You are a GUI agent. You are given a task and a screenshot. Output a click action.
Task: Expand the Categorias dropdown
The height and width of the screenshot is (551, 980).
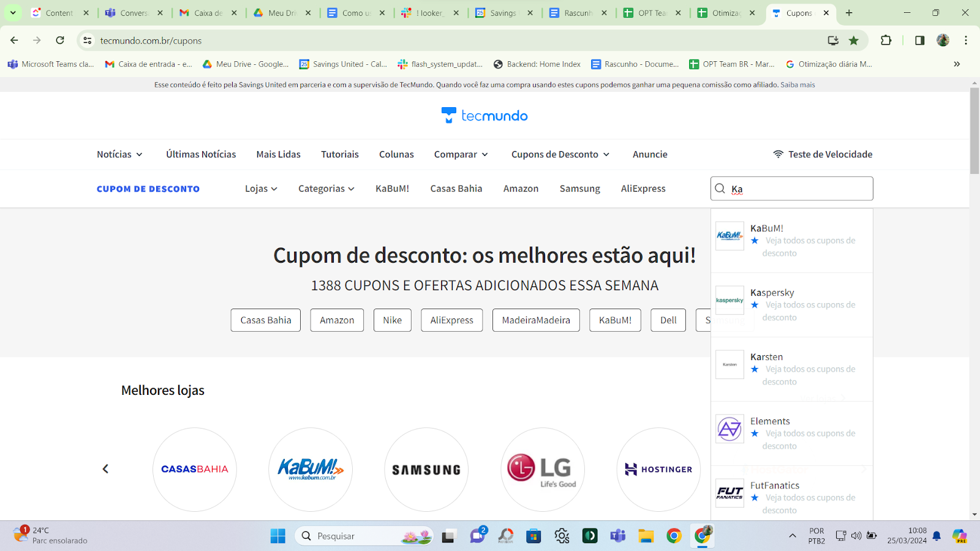pos(326,189)
